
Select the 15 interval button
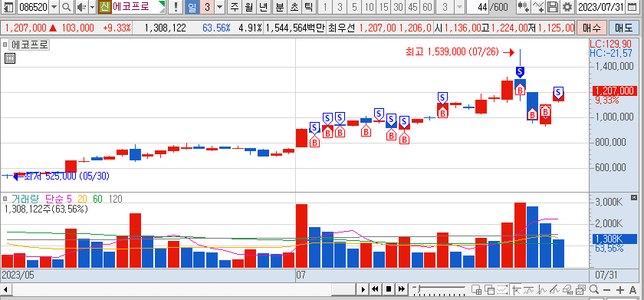[383, 7]
